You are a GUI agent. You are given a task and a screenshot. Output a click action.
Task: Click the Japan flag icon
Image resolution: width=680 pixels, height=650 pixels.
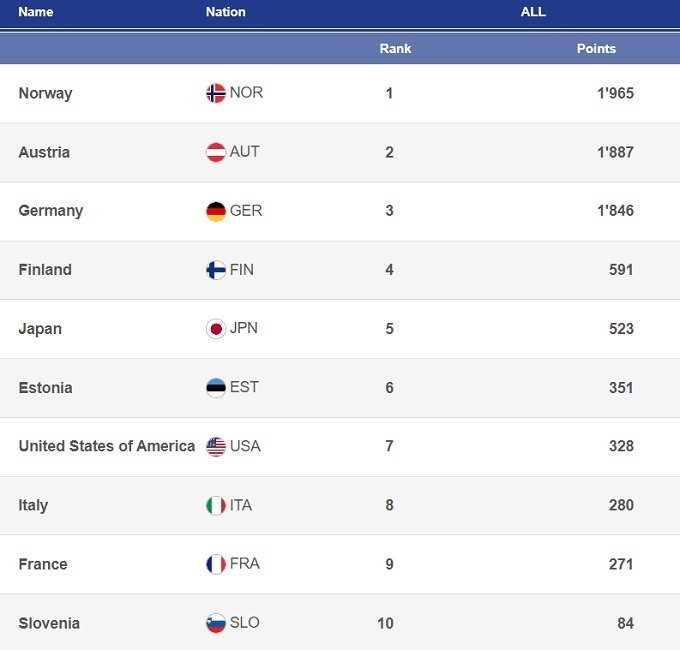(216, 329)
